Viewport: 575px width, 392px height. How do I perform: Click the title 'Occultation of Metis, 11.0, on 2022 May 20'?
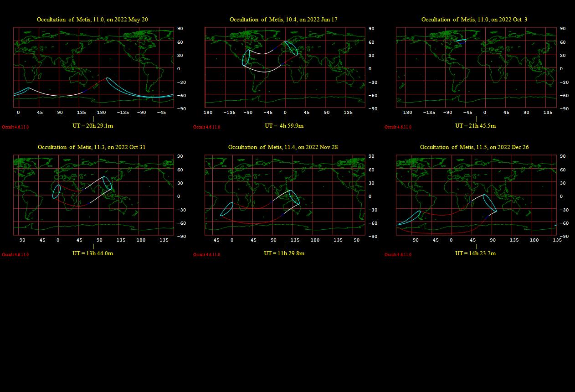click(x=92, y=20)
